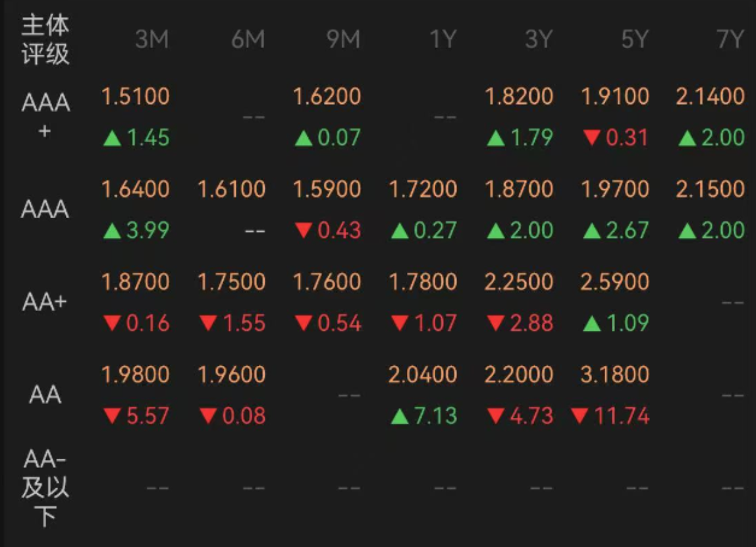Select the 1Y tenor column header
The width and height of the screenshot is (756, 547).
443,40
